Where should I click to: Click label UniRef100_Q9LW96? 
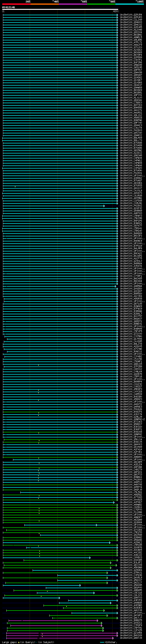coord(131,40)
